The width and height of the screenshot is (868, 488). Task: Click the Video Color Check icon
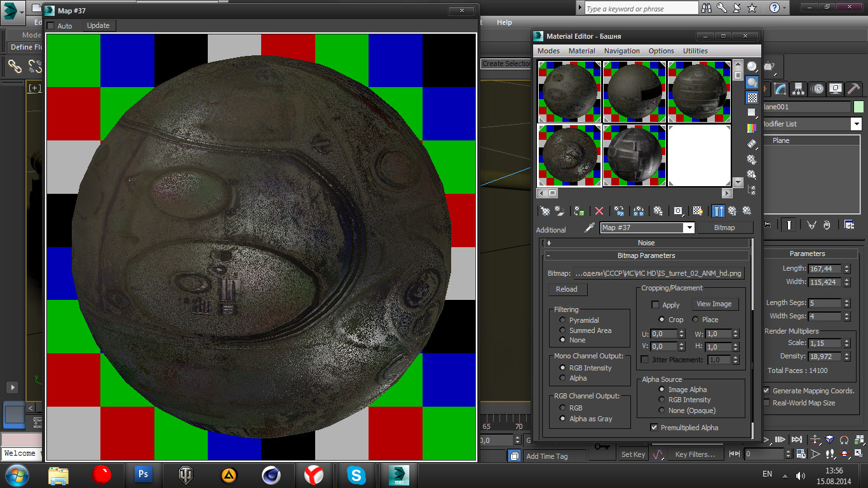(x=752, y=128)
